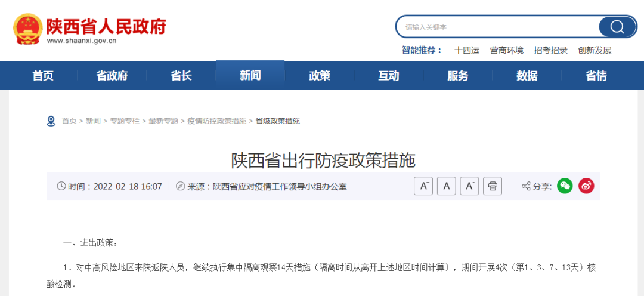Open the 营商环境 recommended link
Screen dimensions: 644x296
[x=507, y=50]
